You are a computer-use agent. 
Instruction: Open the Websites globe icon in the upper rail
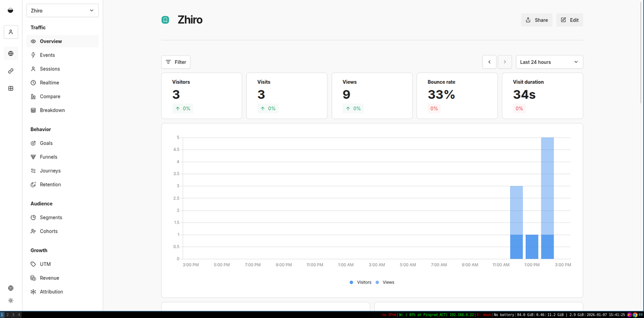click(x=11, y=54)
